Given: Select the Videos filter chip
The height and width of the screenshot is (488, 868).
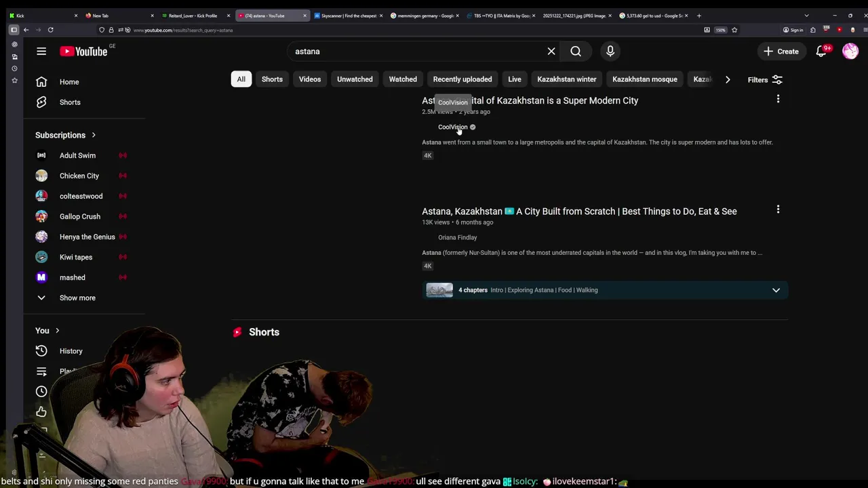Looking at the screenshot, I should point(310,79).
